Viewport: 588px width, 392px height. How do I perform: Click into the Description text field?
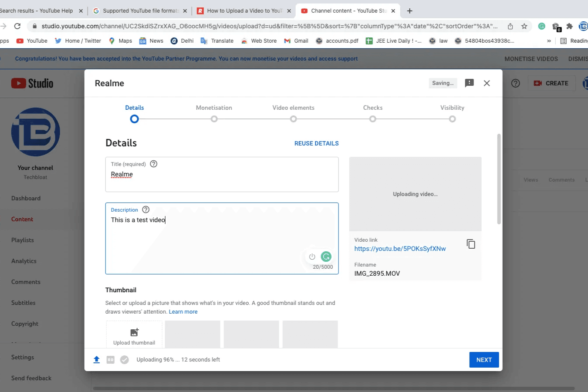click(x=222, y=238)
